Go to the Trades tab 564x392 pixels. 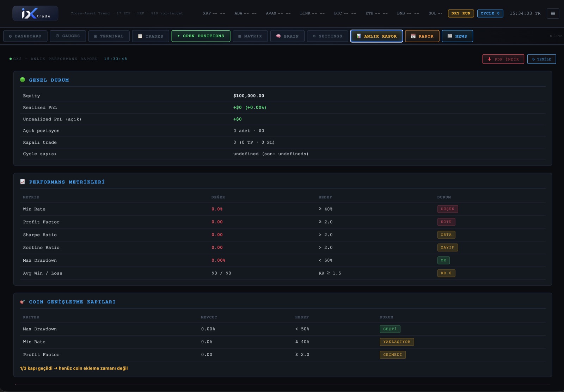coord(151,36)
